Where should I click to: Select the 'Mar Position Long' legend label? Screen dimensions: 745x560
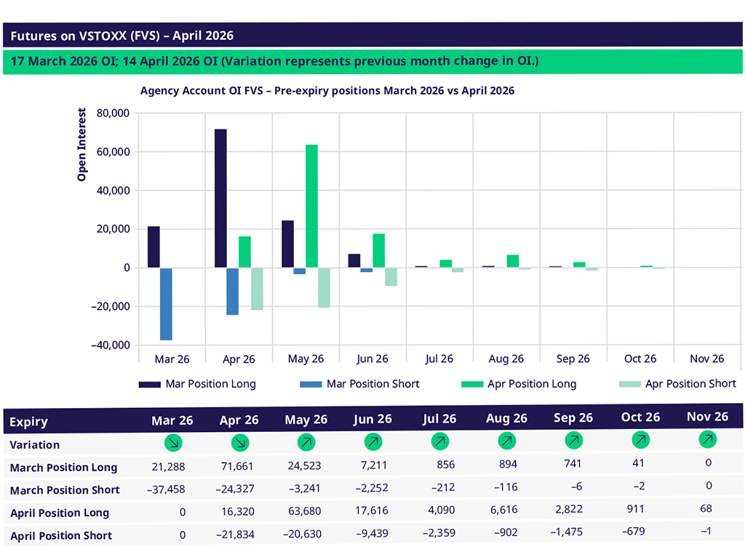point(210,384)
